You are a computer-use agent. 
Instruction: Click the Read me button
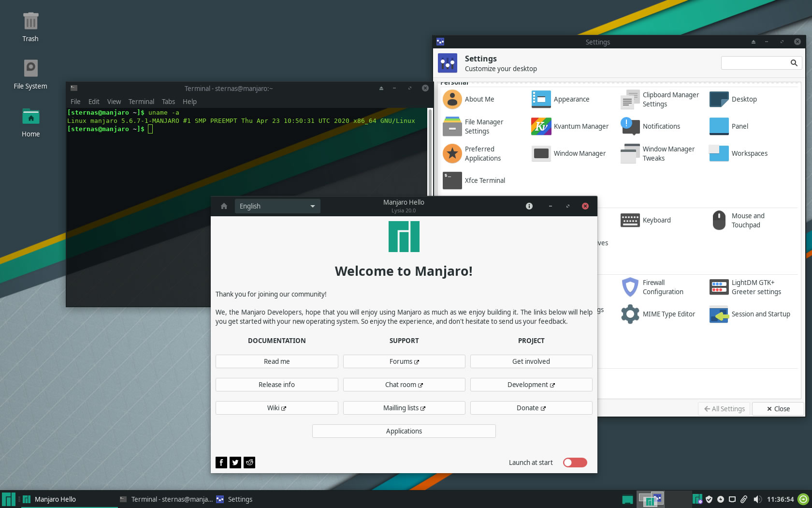277,361
